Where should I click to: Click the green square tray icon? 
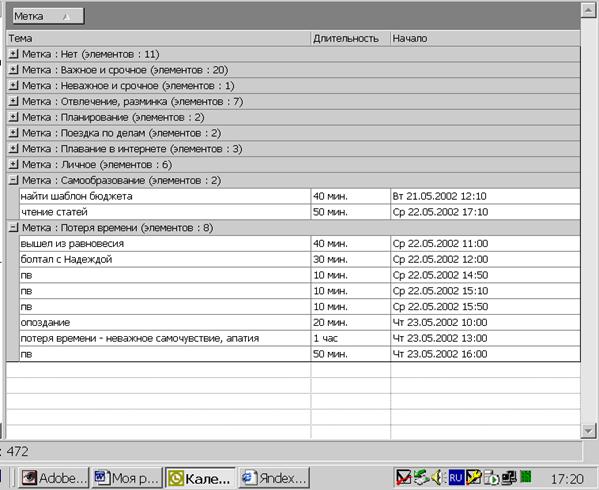pyautogui.click(x=526, y=476)
